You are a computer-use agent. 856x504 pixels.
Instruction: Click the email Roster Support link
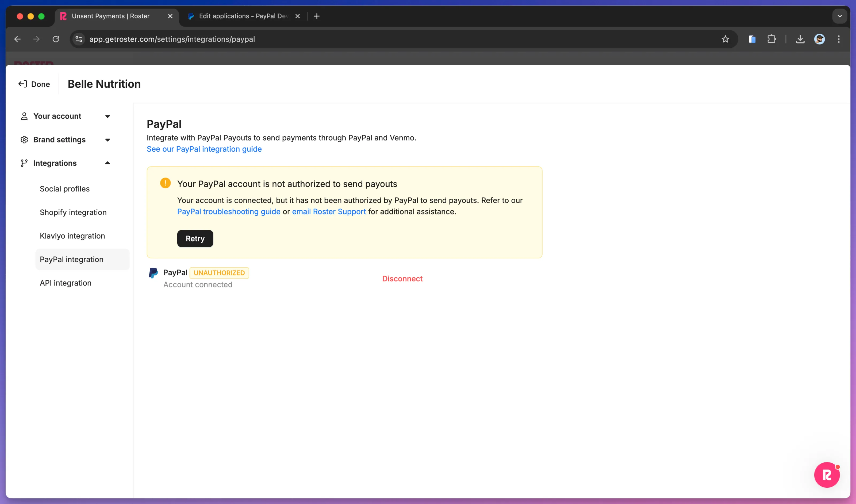pos(329,211)
